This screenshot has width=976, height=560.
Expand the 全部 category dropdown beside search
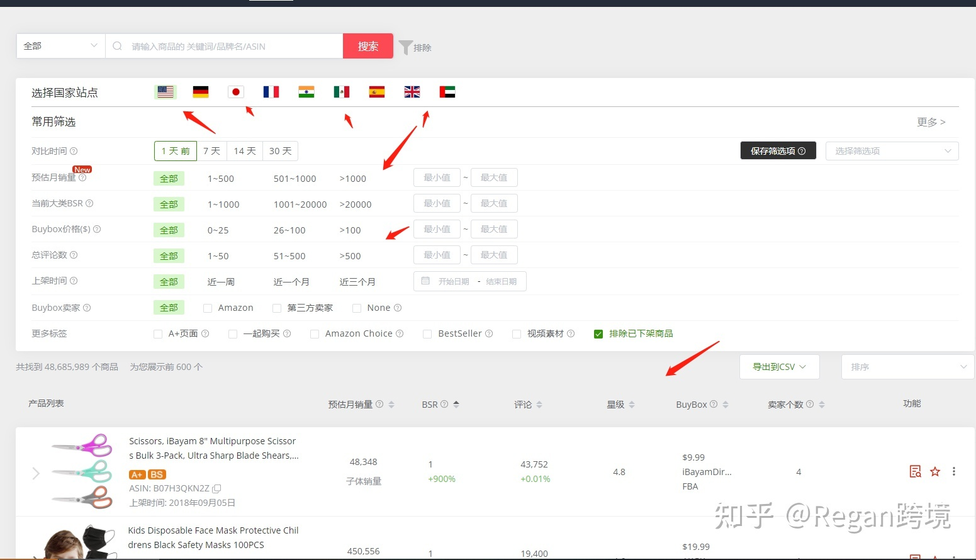[x=60, y=45]
